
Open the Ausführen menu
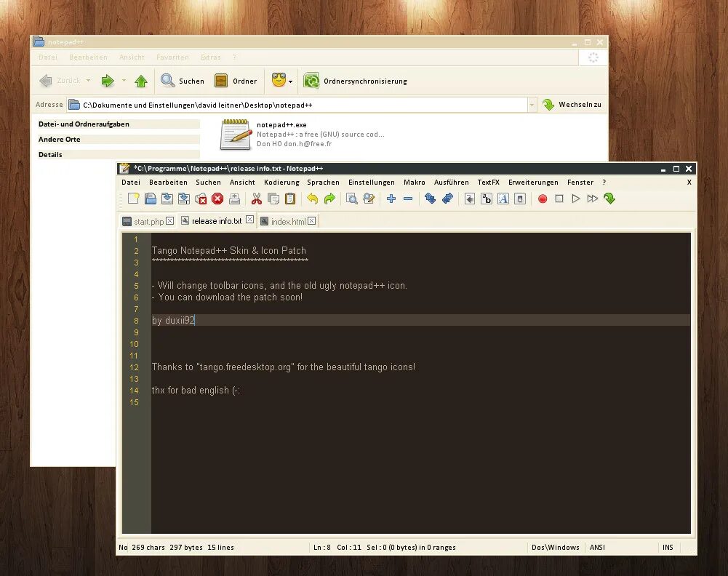[452, 183]
